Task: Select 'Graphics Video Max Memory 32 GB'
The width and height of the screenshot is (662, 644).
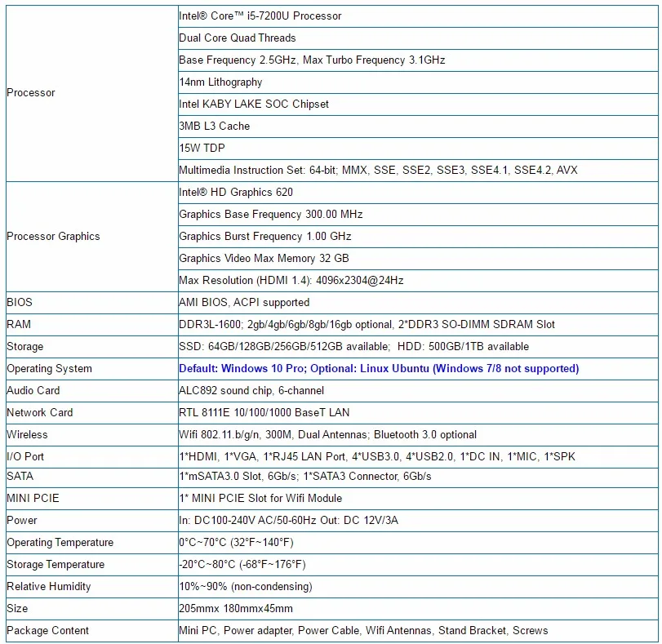Action: click(418, 258)
